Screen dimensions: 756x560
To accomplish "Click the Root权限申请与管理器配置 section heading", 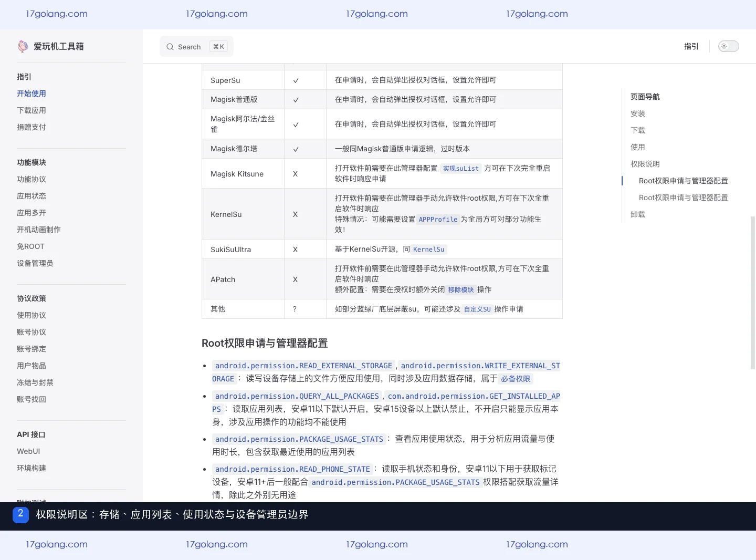I will click(265, 343).
